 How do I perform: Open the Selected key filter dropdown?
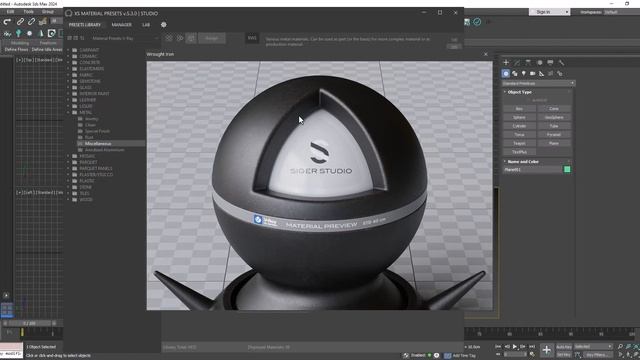tap(593, 347)
